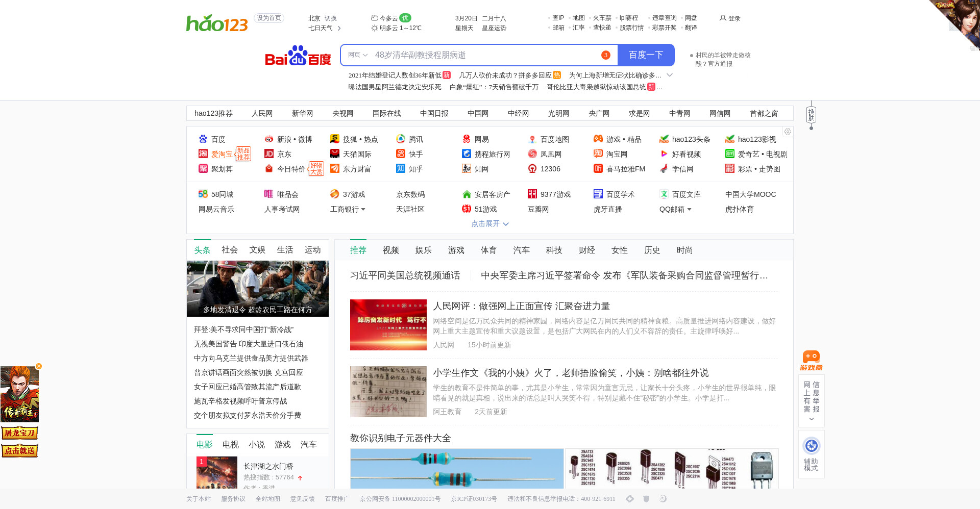This screenshot has width=980, height=509.
Task: Click the 百度一下 search button
Action: click(646, 55)
